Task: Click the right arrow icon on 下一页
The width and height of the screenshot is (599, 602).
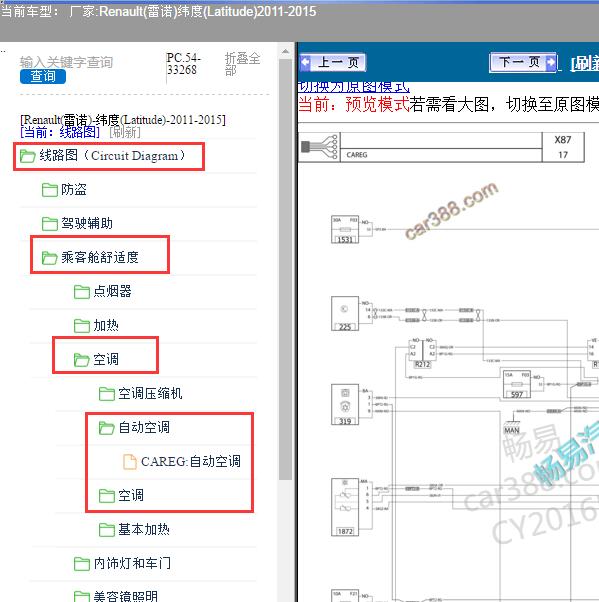Action: 550,62
